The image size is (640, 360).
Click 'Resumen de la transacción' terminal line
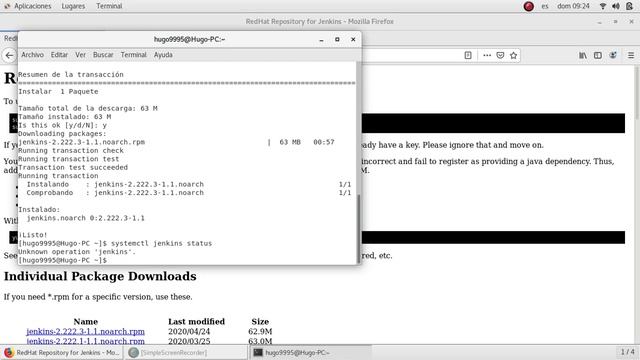pyautogui.click(x=71, y=75)
